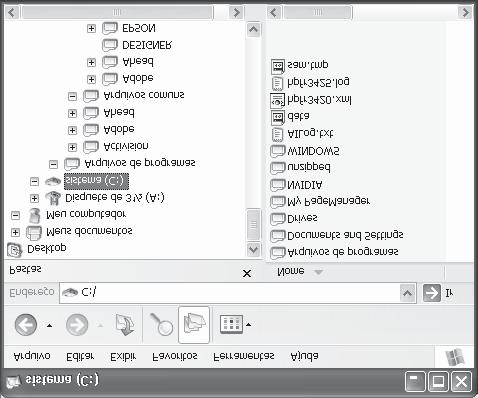Click the Meu computador icon

coord(34,216)
